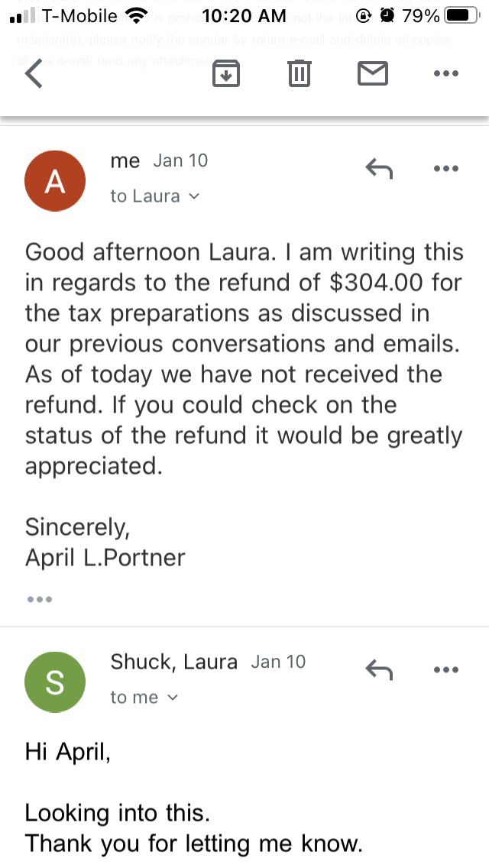Tap Laura Shuck's green avatar circle

(55, 682)
